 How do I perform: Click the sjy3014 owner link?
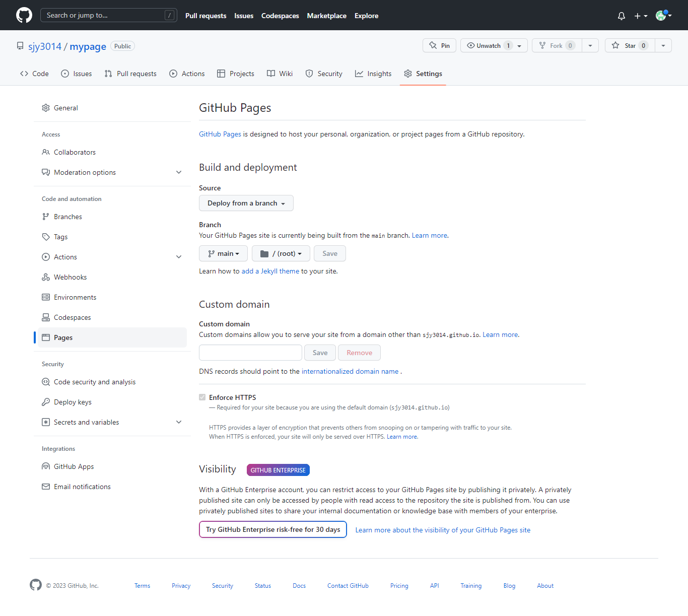pyautogui.click(x=45, y=46)
